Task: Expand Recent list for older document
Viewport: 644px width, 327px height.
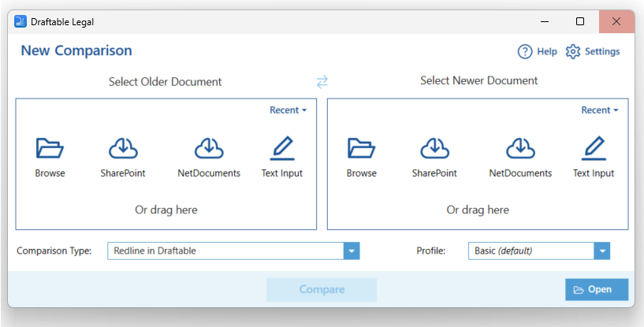Action: click(x=288, y=110)
